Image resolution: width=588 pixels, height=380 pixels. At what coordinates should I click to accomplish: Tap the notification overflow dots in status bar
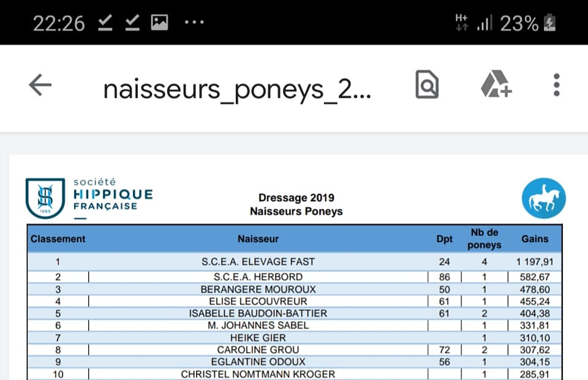coord(194,23)
